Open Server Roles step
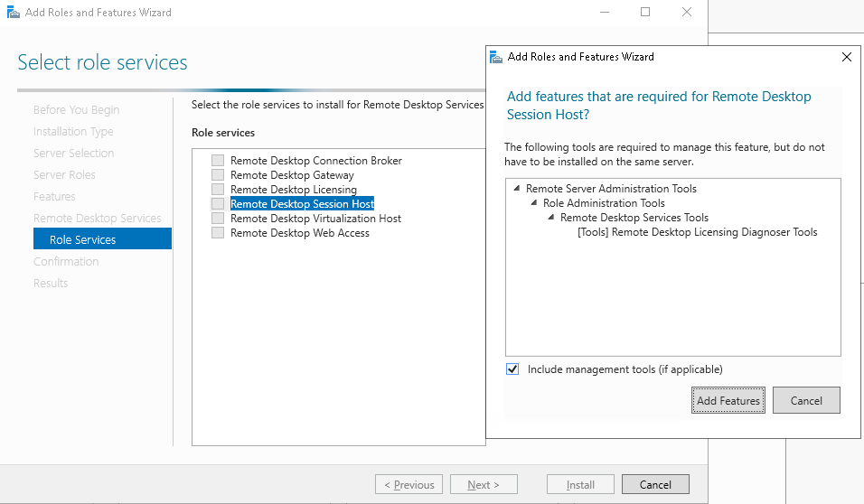Viewport: 864px width, 504px height. click(x=64, y=174)
